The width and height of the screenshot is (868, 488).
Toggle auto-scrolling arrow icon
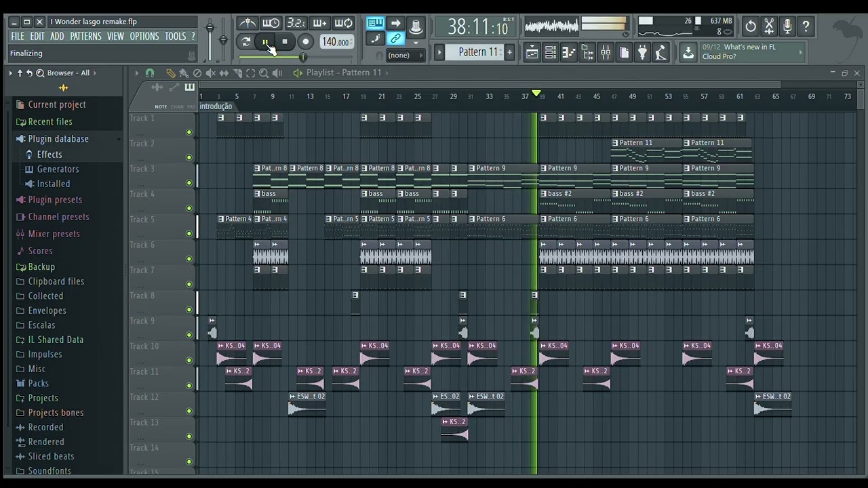pyautogui.click(x=395, y=24)
